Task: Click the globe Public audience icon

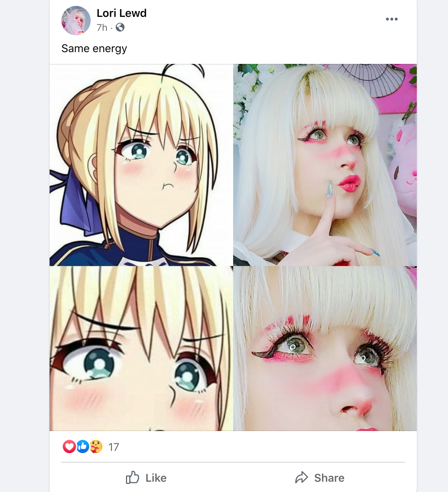Action: coord(120,27)
